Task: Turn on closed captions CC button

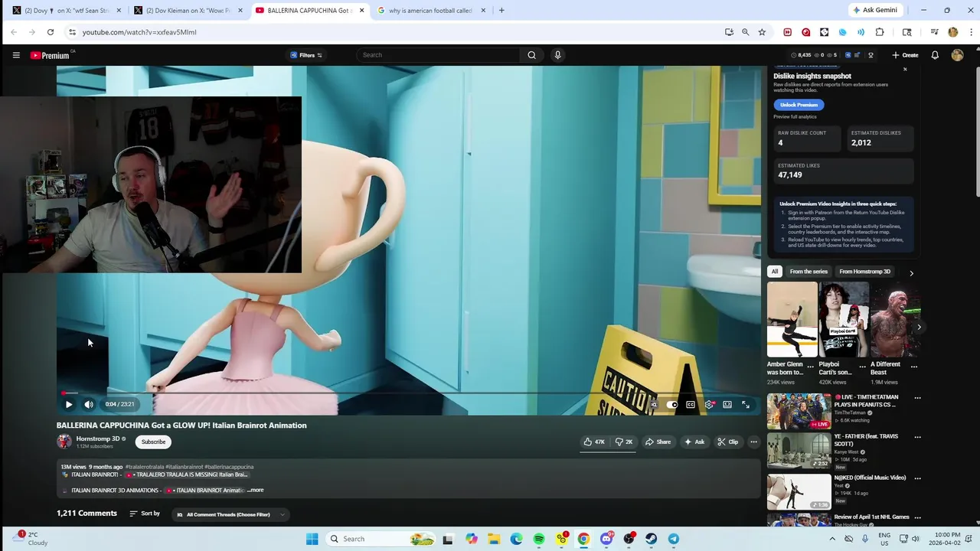Action: [691, 404]
